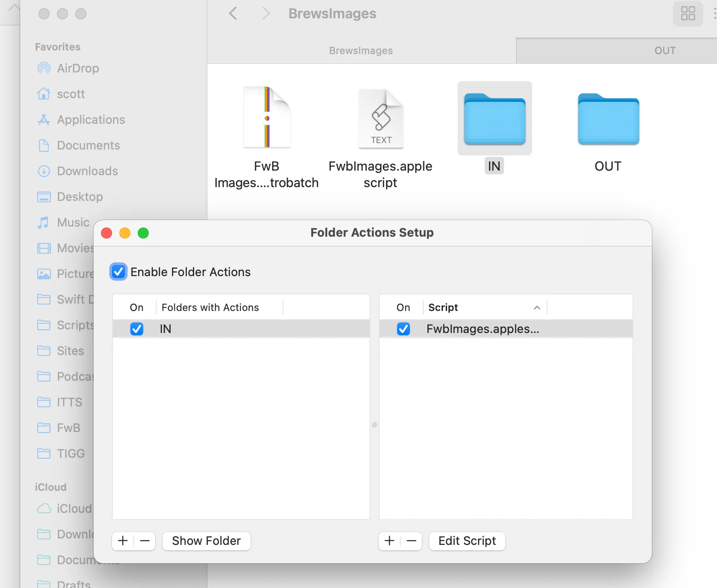
Task: Click the back navigation arrow
Action: point(233,13)
